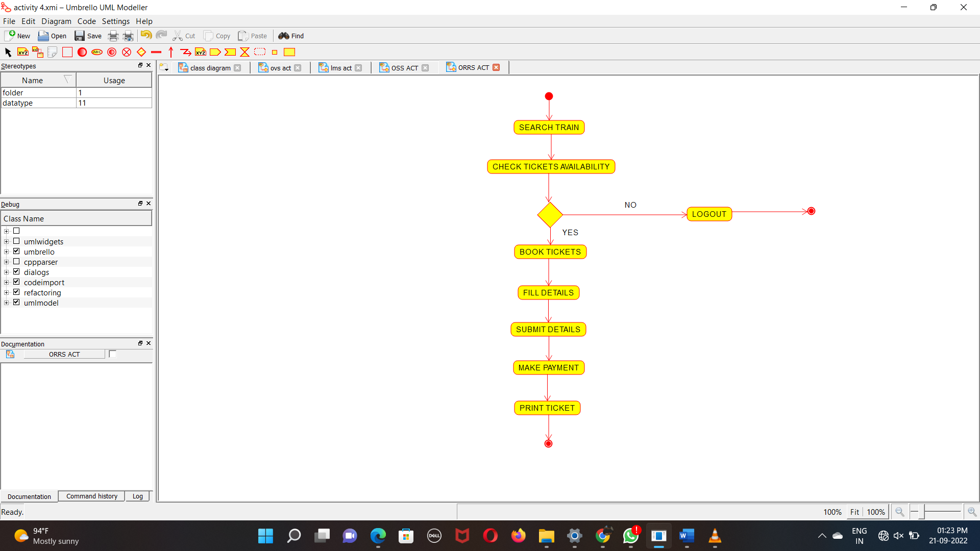
Task: Expand the dialogs tree node
Action: pyautogui.click(x=7, y=272)
